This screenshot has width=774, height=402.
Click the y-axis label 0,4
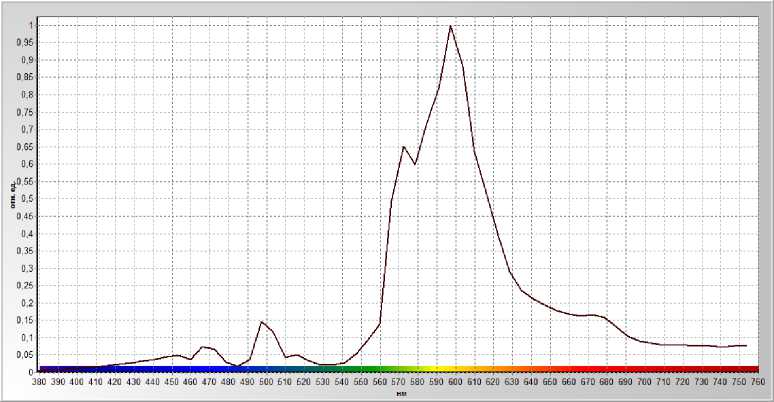pos(28,234)
